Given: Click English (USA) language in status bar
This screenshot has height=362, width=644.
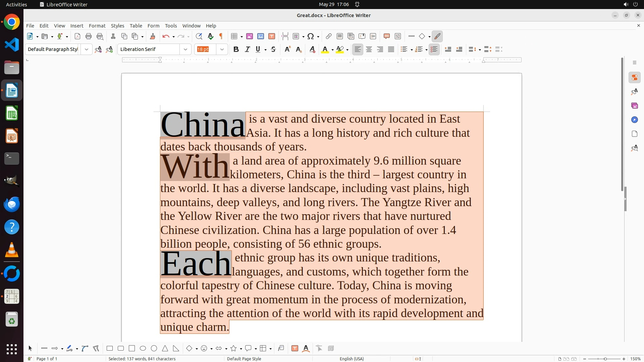Looking at the screenshot, I should [352, 359].
